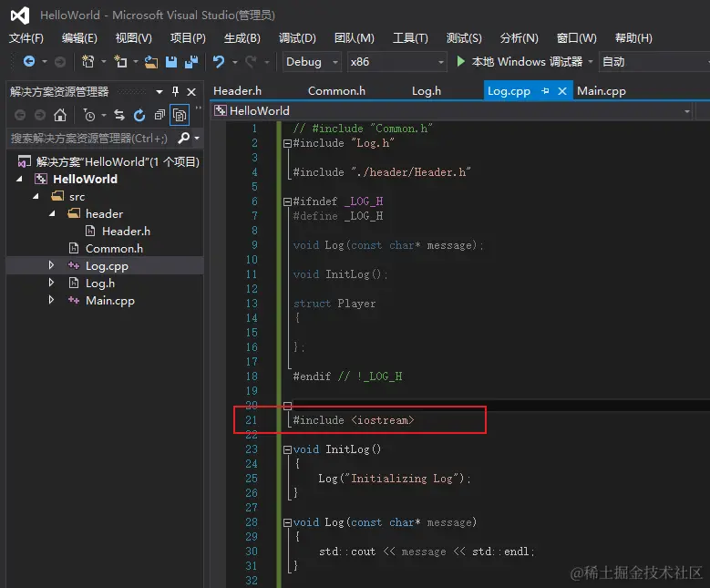Viewport: 710px width, 588px height.
Task: Collapse the HelloWorld project node
Action: coord(19,179)
